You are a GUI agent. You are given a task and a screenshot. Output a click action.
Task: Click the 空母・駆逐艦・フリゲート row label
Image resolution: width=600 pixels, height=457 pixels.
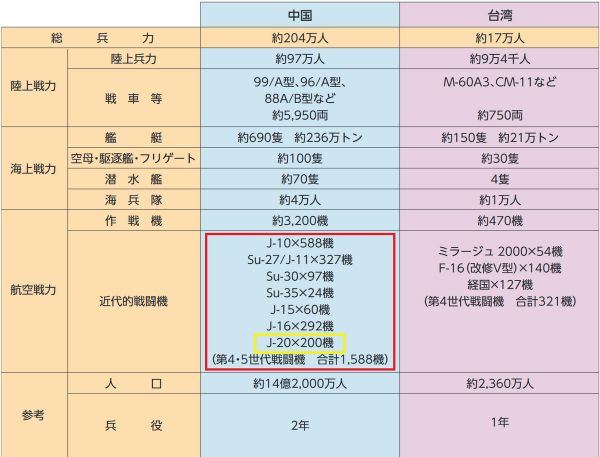pos(133,158)
